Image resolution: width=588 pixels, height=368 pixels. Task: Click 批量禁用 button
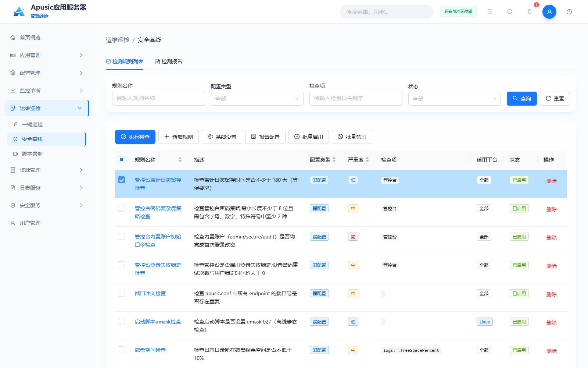pyautogui.click(x=352, y=137)
